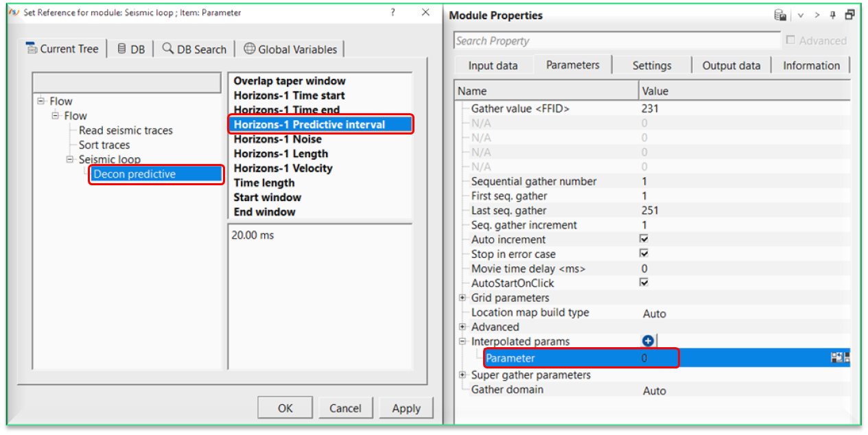Select Horizons-1 Time end
Viewport: 868px width, 435px height.
coord(286,110)
